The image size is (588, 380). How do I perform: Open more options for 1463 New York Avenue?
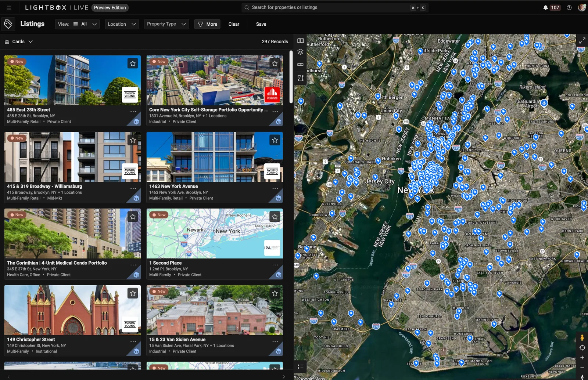click(275, 188)
